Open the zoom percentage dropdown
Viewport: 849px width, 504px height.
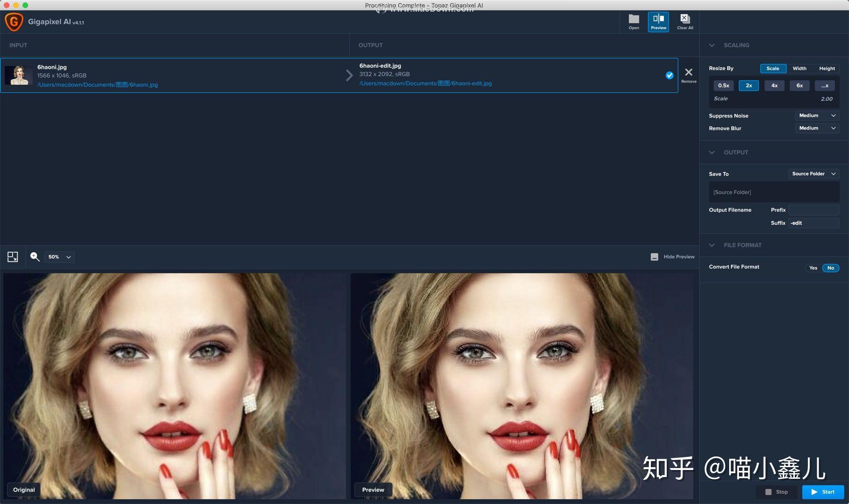(x=59, y=257)
